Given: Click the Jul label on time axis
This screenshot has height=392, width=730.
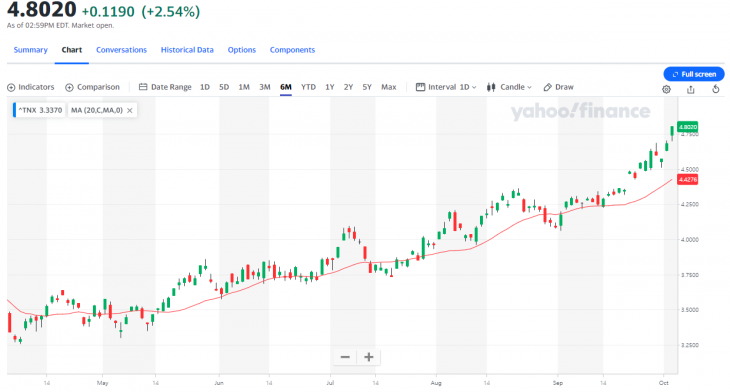Looking at the screenshot, I should coord(330,383).
